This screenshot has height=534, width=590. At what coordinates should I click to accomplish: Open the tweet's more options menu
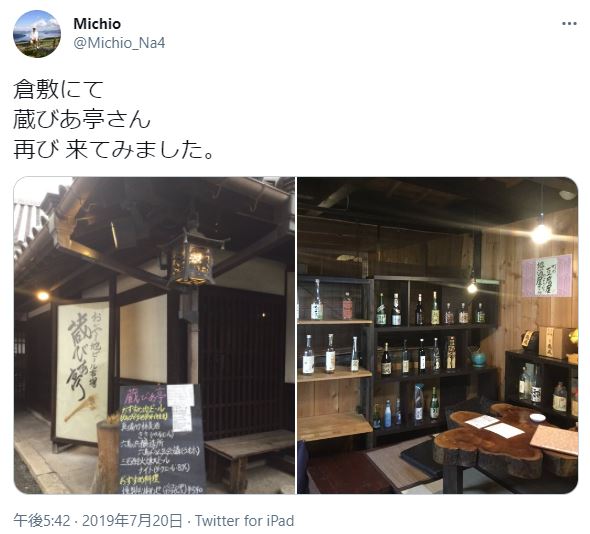(569, 24)
